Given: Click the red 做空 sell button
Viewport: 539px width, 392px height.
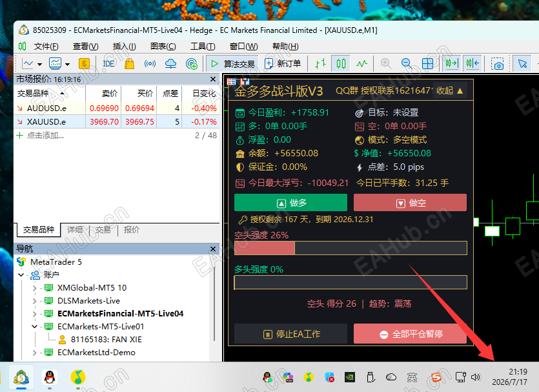Looking at the screenshot, I should click(x=410, y=203).
